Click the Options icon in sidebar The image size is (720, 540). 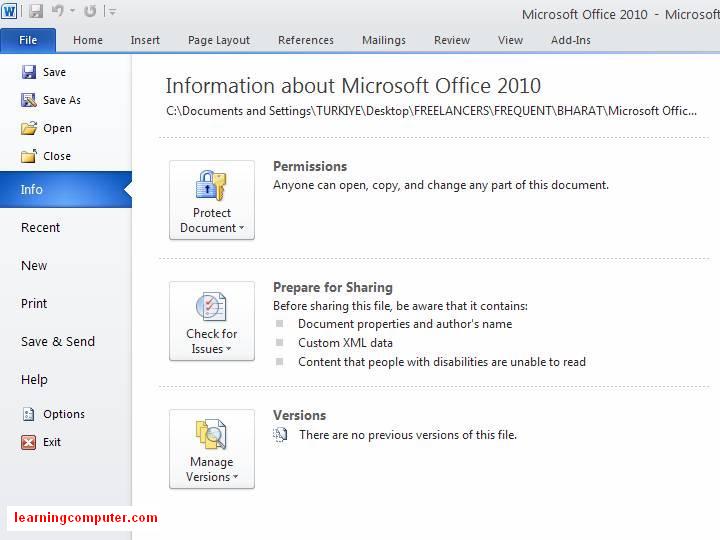(x=28, y=414)
